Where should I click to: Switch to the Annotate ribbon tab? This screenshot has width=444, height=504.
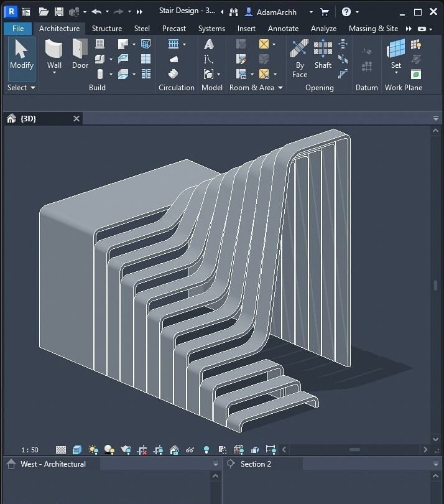coord(283,29)
